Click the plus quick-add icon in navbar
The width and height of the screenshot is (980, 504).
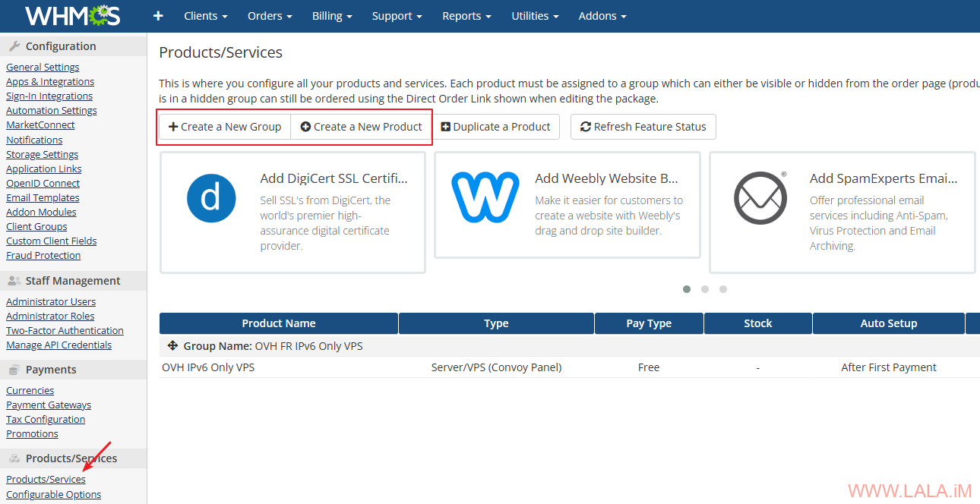pyautogui.click(x=158, y=16)
